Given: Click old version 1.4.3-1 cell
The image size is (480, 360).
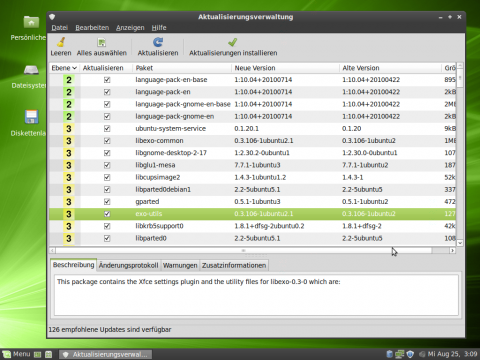Looking at the screenshot, I should (x=352, y=177).
